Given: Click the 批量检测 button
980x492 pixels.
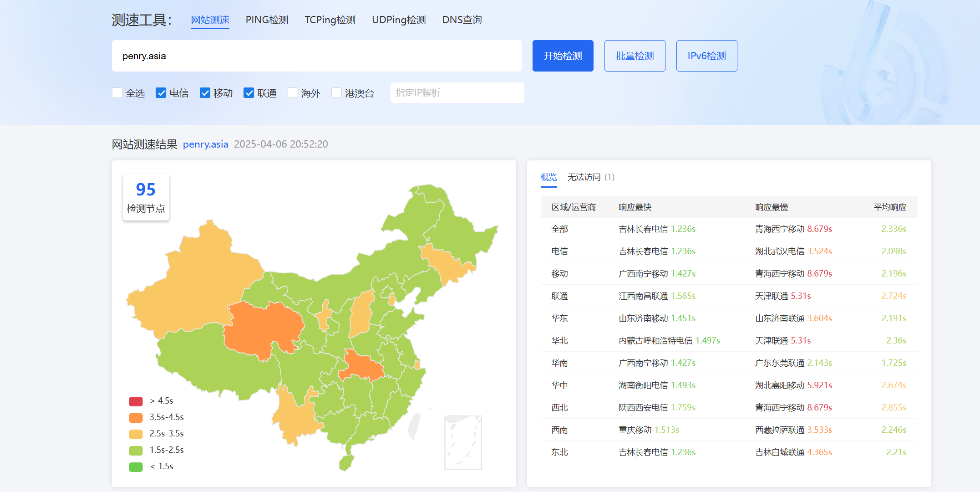Looking at the screenshot, I should (x=635, y=56).
